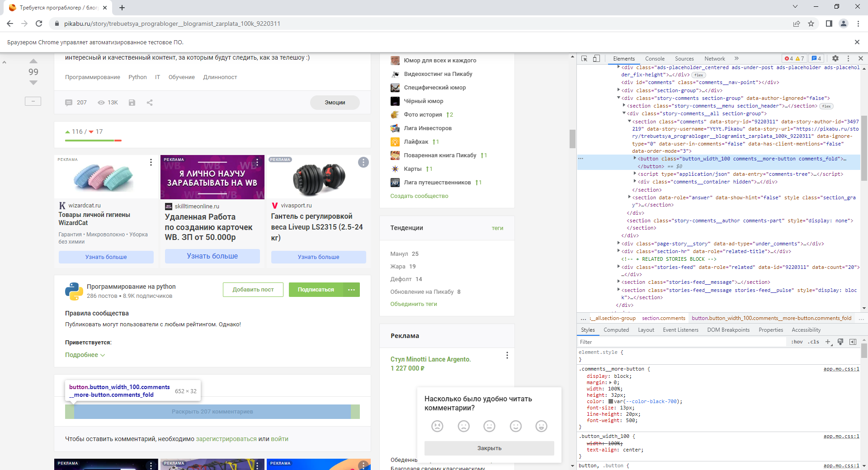Dismiss the automated test software infobar
868x470 pixels.
coord(857,42)
